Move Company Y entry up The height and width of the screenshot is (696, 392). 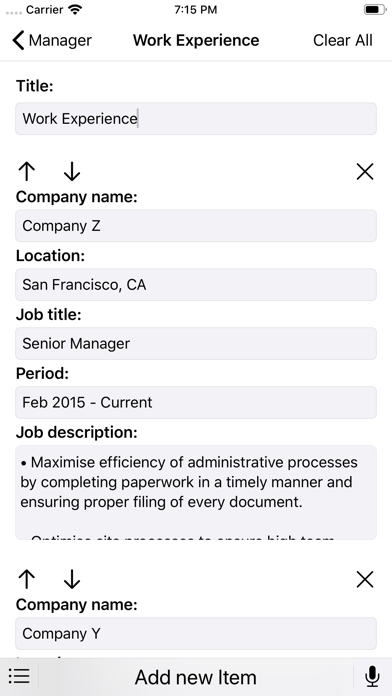pos(27,579)
